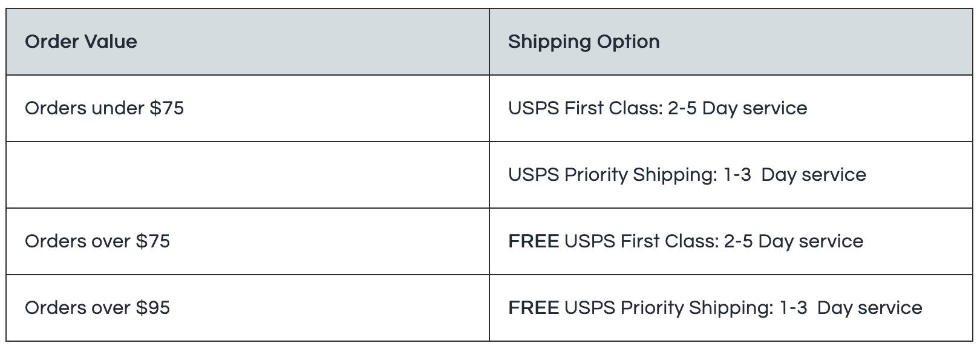Select the Orders over $75 cell
980x346 pixels.
[x=247, y=241]
